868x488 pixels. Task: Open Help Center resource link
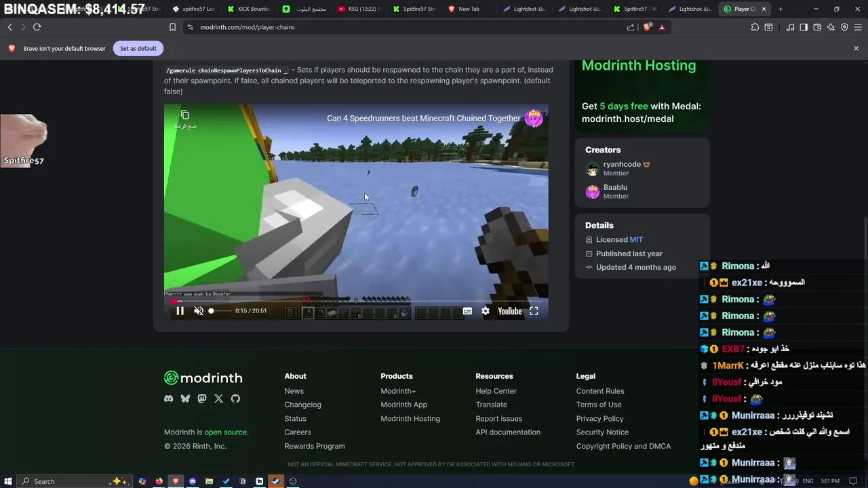(x=496, y=391)
